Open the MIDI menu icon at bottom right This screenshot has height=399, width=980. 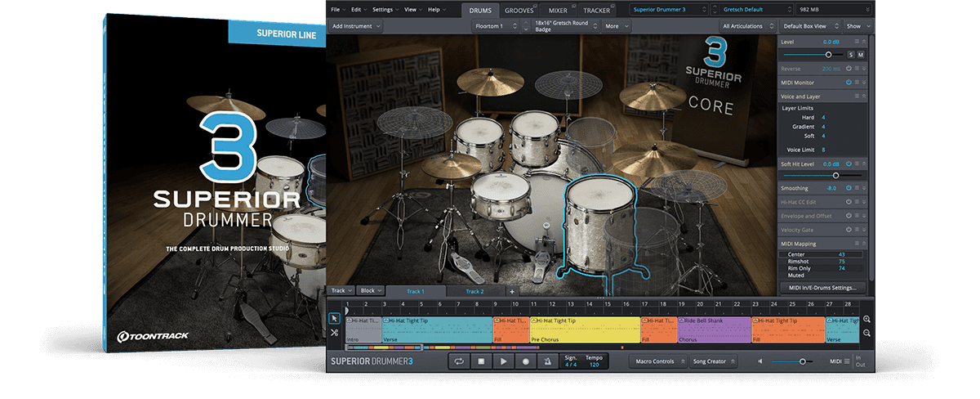[x=847, y=361]
